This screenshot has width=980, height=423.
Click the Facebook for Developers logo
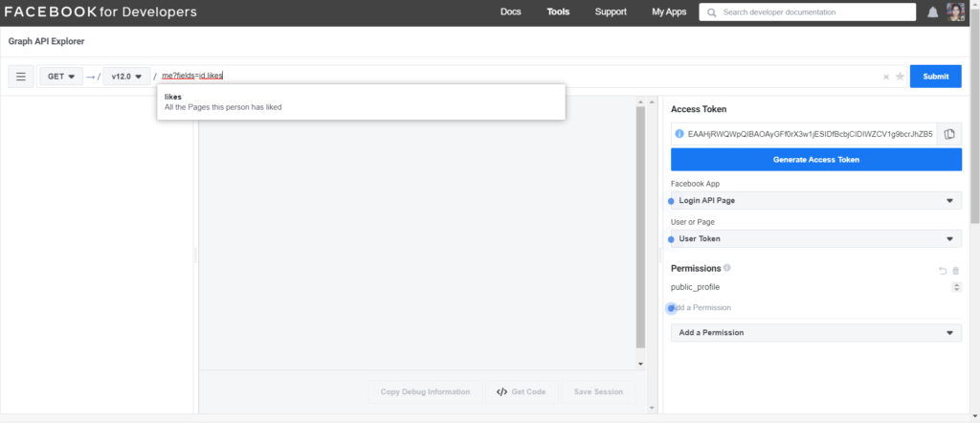point(100,11)
